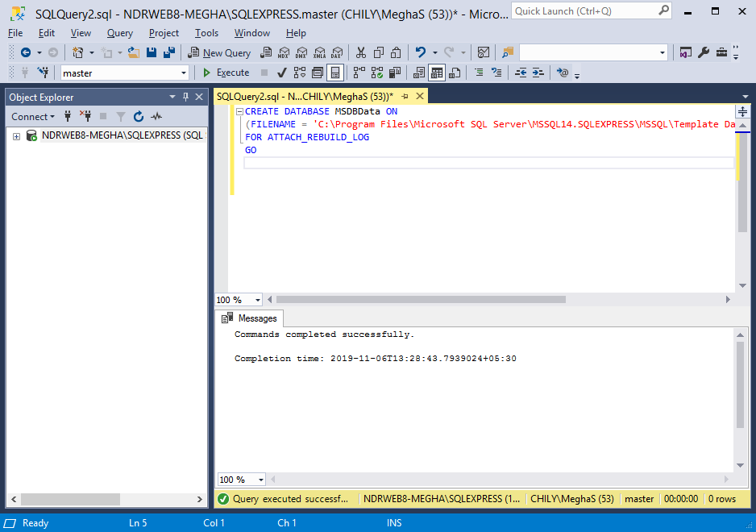Switch output to Results to File
Screen dimensions: 756x532
point(455,73)
